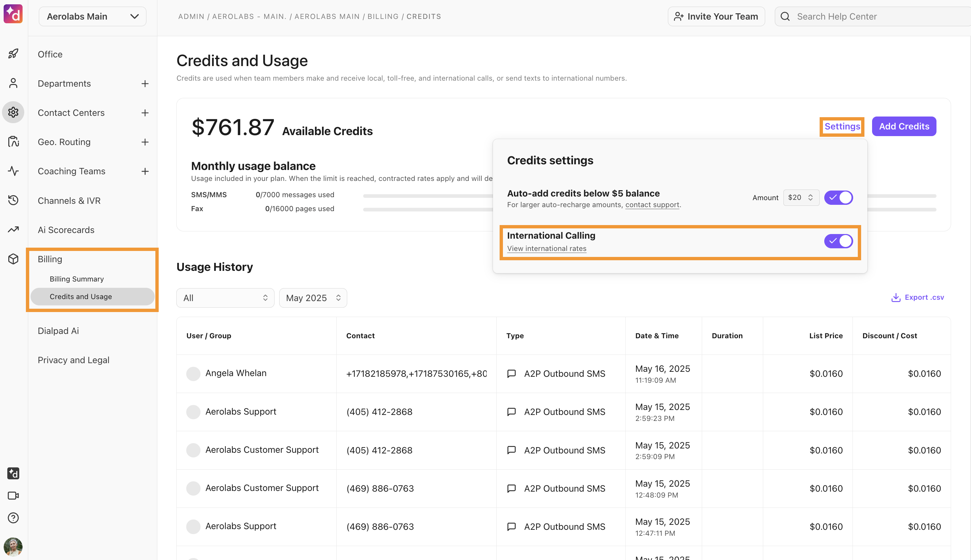This screenshot has width=971, height=560.
Task: Open the Office menu item
Action: (x=50, y=54)
